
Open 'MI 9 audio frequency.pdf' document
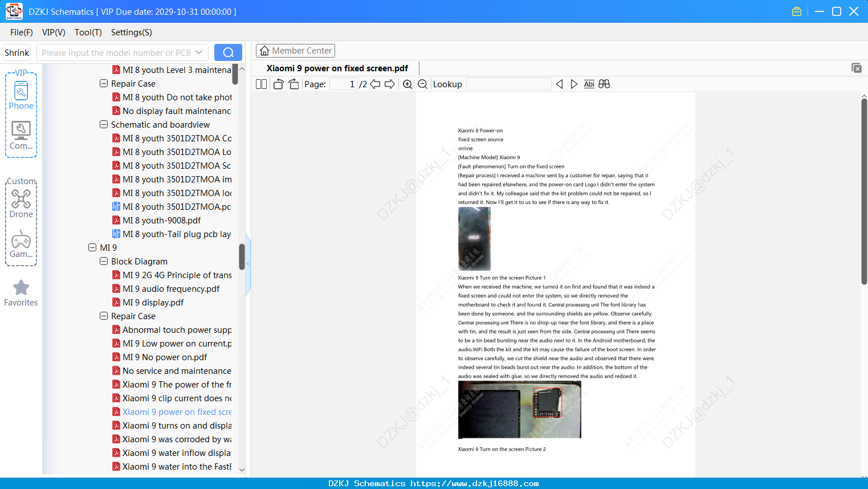coord(171,288)
